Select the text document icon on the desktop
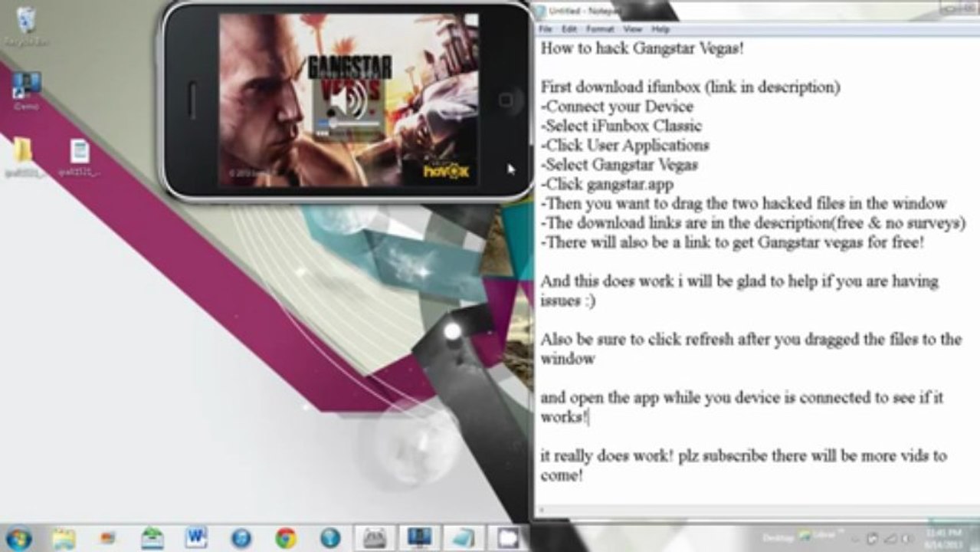980x552 pixels. 80,151
